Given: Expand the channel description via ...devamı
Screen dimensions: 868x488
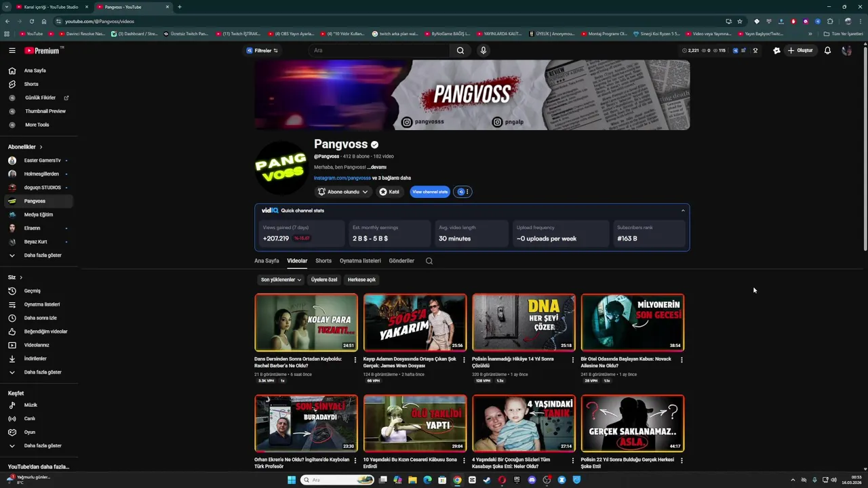Looking at the screenshot, I should click(376, 167).
